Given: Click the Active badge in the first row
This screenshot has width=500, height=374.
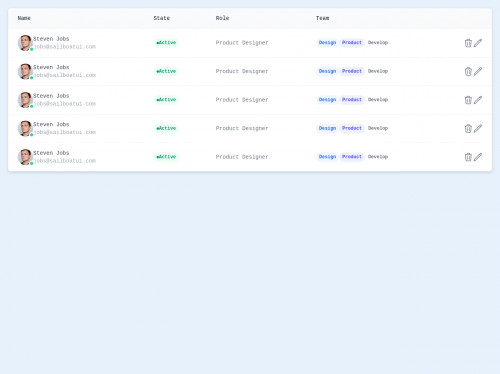Looking at the screenshot, I should coord(166,43).
